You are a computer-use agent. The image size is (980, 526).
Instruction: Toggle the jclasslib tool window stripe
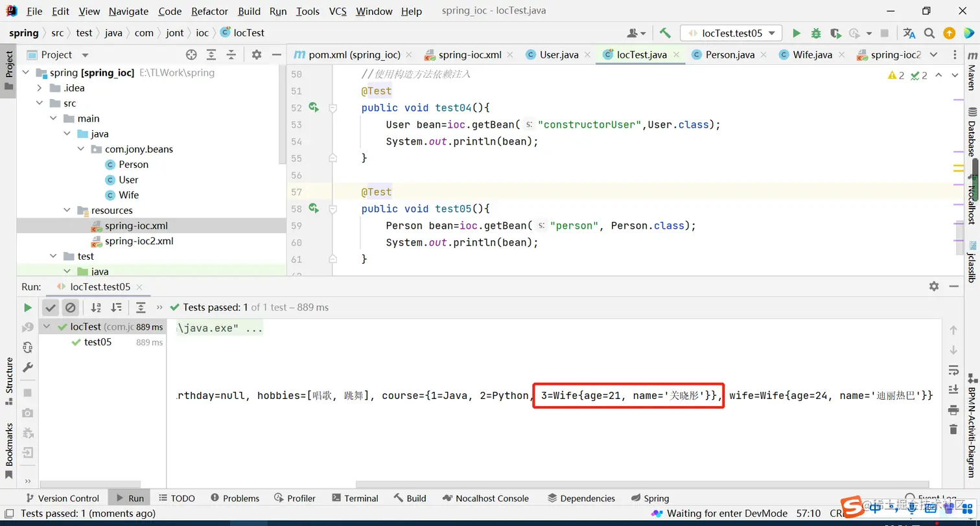pyautogui.click(x=971, y=262)
